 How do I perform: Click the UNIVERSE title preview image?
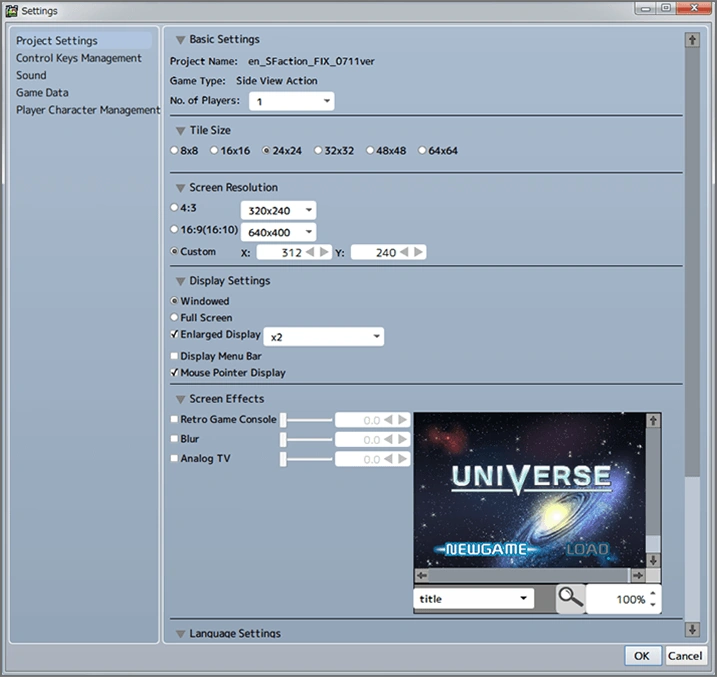(530, 490)
